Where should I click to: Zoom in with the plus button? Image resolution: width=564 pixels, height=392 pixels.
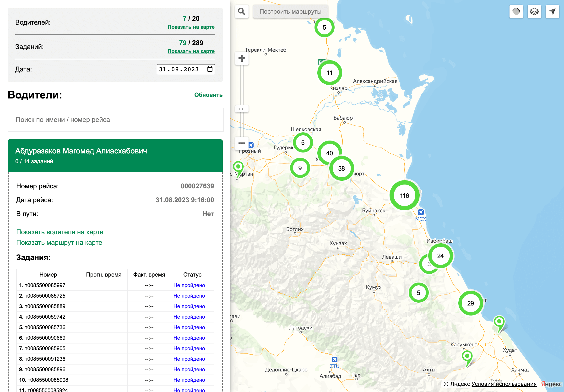(x=241, y=58)
